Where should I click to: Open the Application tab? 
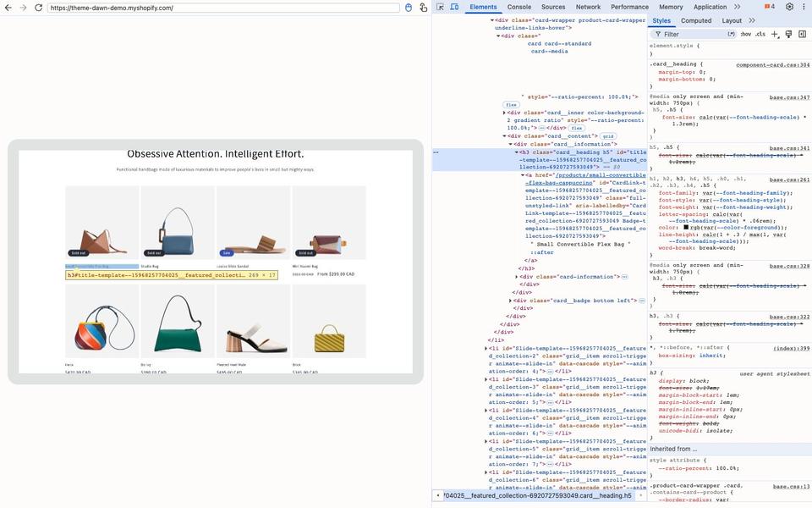(710, 7)
